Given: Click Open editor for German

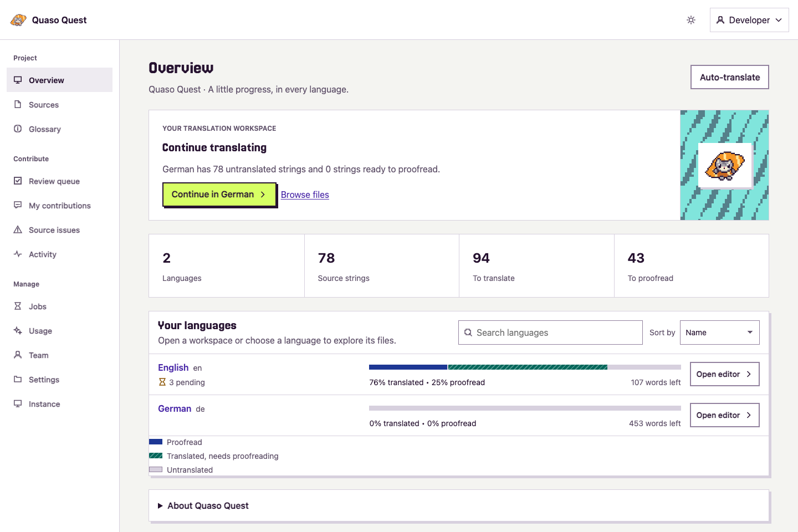Looking at the screenshot, I should click(x=724, y=415).
